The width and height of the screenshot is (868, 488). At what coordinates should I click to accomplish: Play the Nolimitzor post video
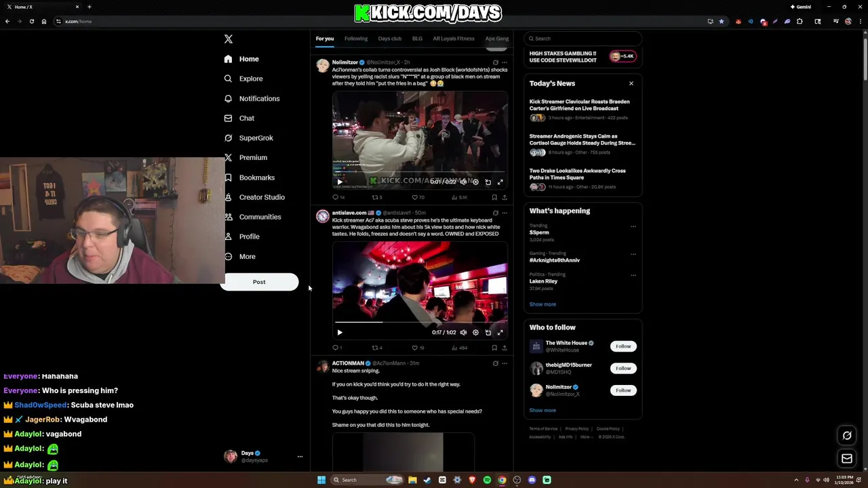(x=340, y=182)
